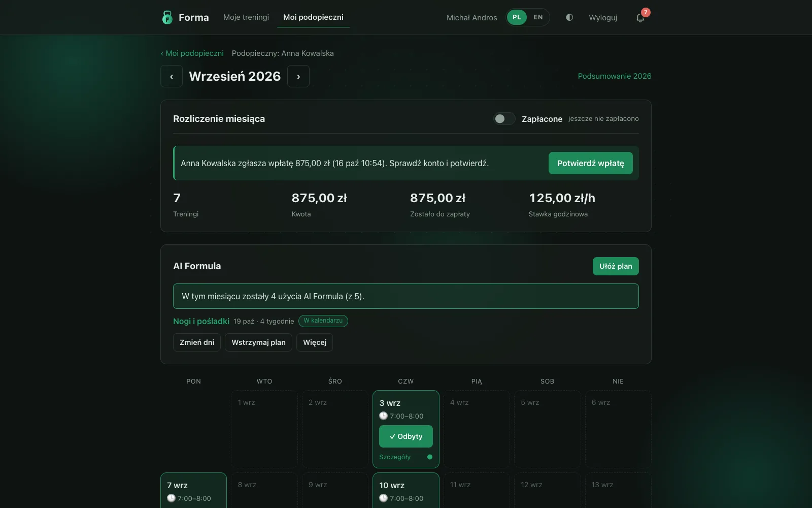Expand the Więcej options

pos(315,342)
